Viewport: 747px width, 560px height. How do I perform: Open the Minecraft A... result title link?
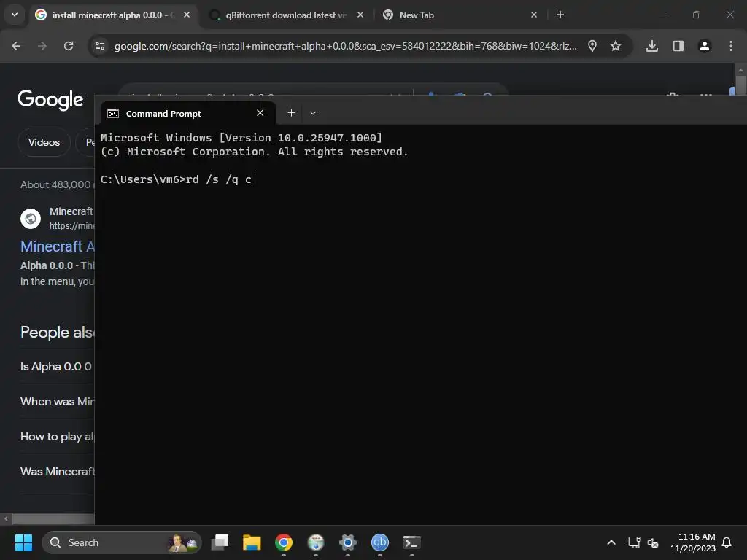coord(58,246)
